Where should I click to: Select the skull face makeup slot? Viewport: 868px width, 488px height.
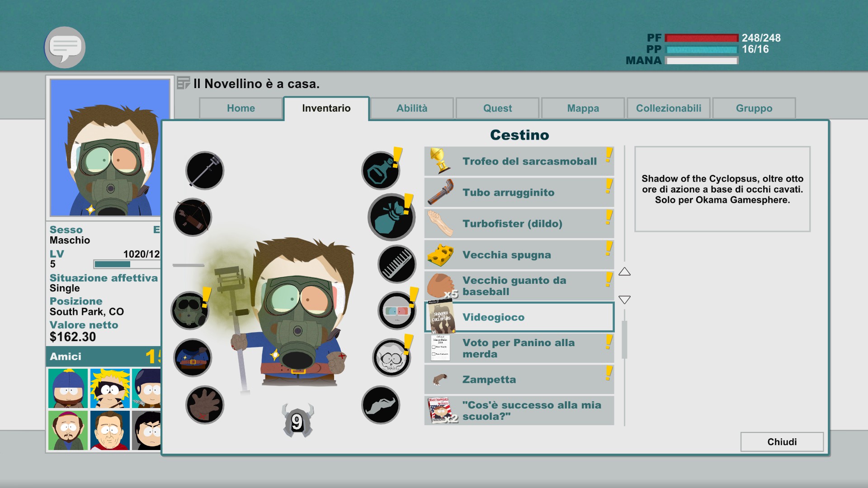(x=392, y=357)
